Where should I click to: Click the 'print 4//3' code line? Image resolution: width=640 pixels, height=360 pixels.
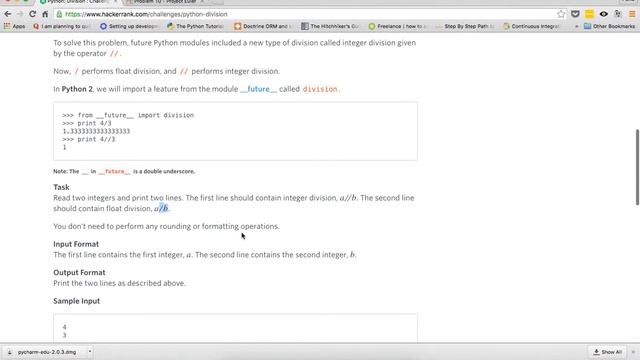pos(89,139)
